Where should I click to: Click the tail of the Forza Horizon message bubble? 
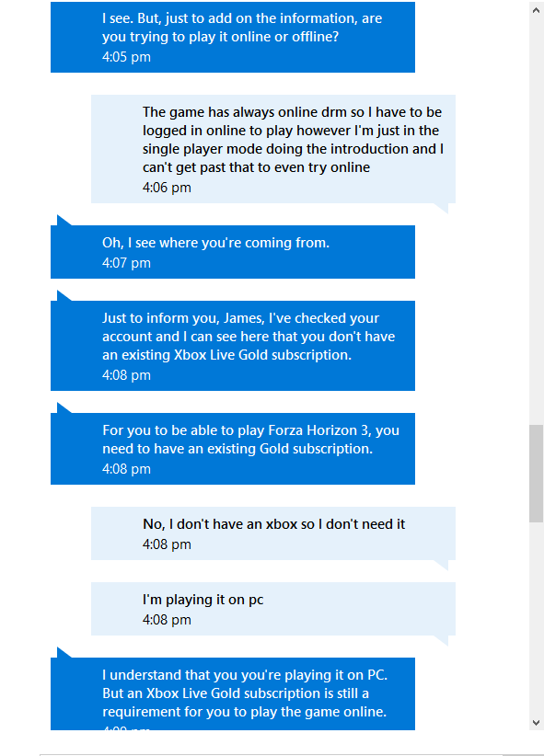tap(63, 408)
